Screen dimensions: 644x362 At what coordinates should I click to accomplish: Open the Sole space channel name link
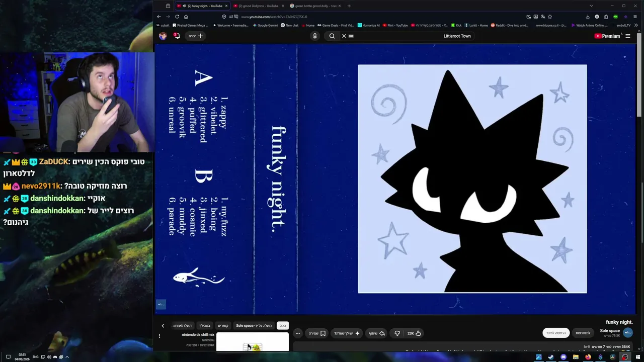click(610, 331)
